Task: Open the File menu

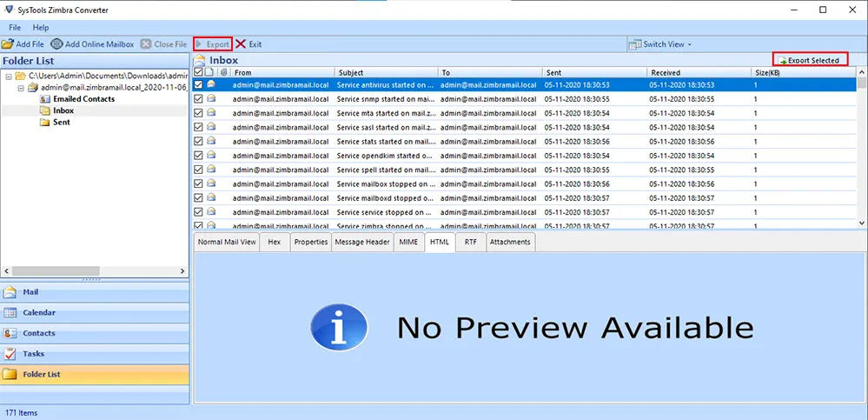Action: click(x=15, y=27)
